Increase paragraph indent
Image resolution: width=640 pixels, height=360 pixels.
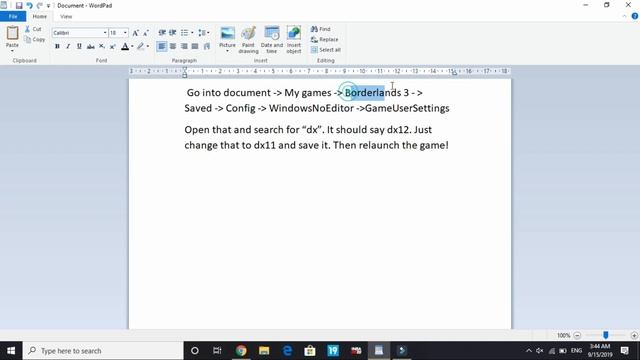pyautogui.click(x=173, y=33)
